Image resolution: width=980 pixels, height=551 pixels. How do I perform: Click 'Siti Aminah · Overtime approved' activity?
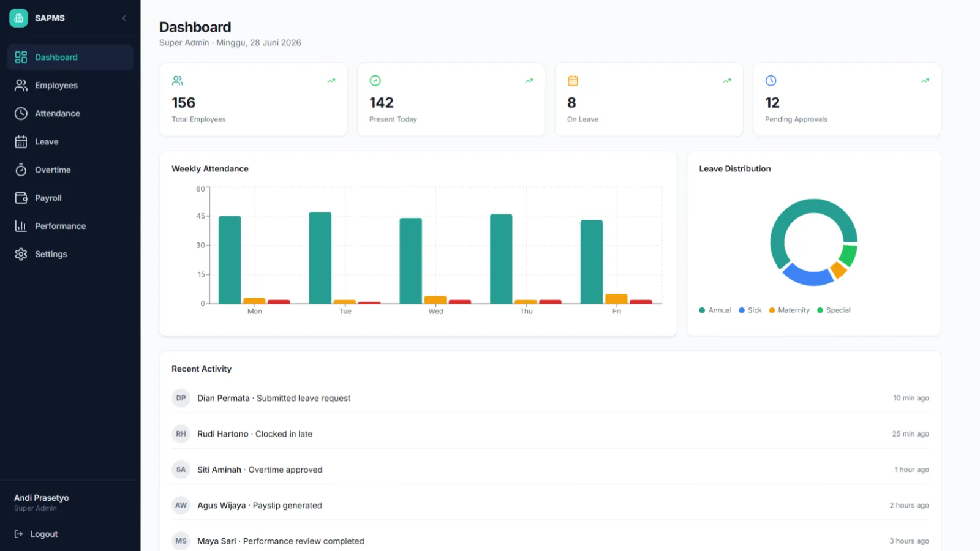click(x=260, y=470)
